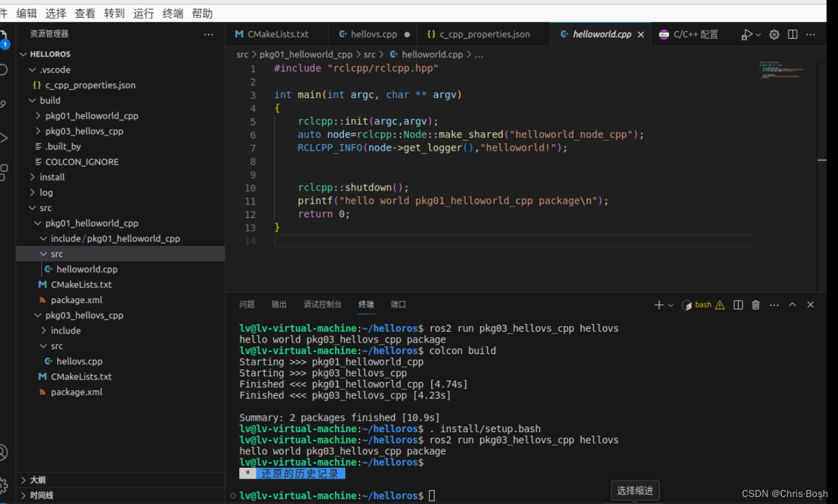Kill the terminal with the trash icon

click(x=756, y=305)
